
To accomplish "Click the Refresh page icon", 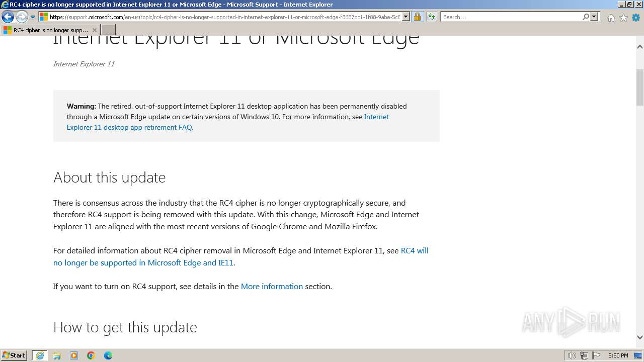I will click(431, 17).
